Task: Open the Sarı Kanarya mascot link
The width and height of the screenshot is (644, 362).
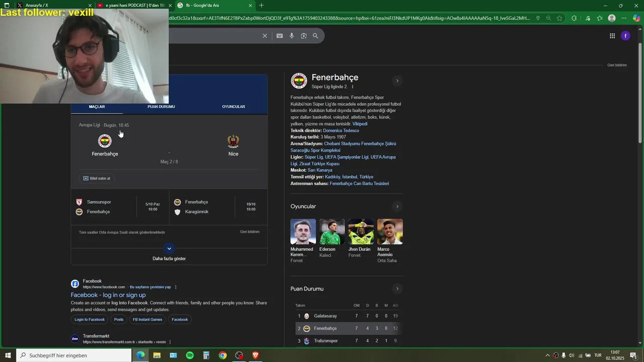Action: [320, 170]
